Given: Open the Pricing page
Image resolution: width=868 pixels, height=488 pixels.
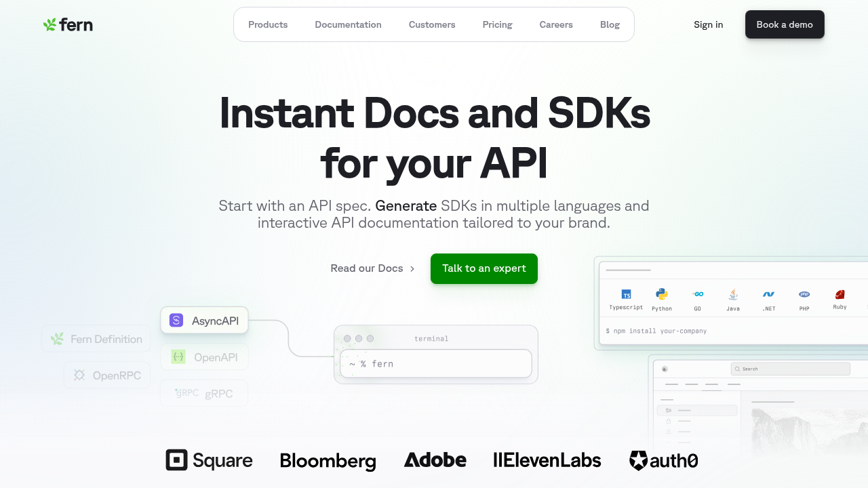Looking at the screenshot, I should pyautogui.click(x=498, y=24).
